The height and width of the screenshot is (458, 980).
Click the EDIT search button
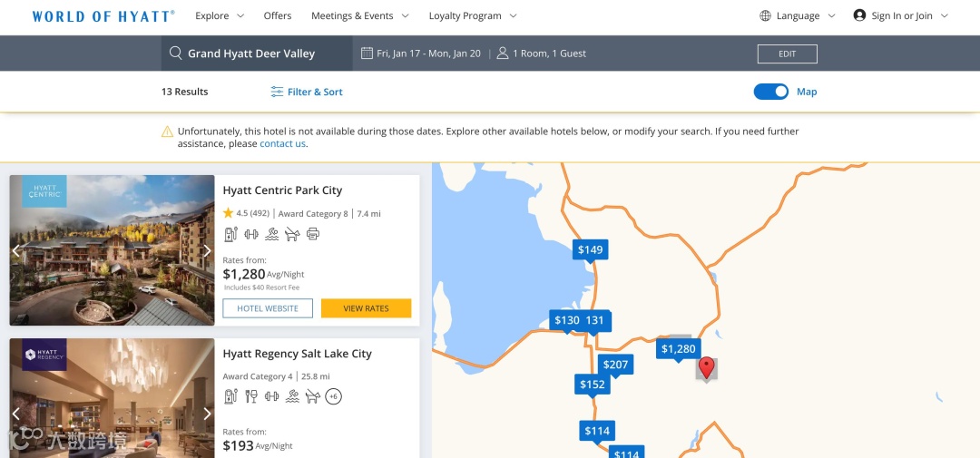[787, 54]
